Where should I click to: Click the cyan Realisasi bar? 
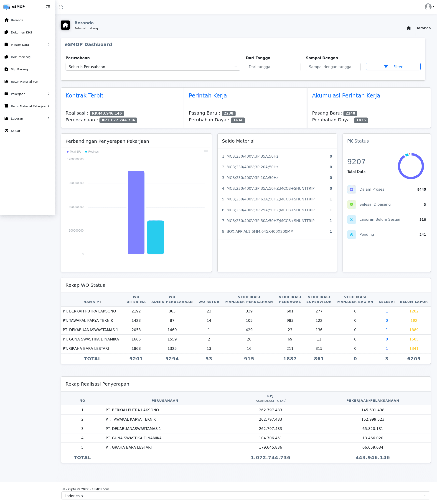pos(156,237)
